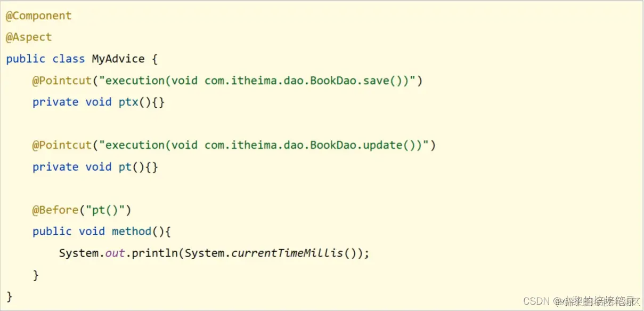The image size is (644, 311).
Task: Click the public keyword before class
Action: click(26, 59)
